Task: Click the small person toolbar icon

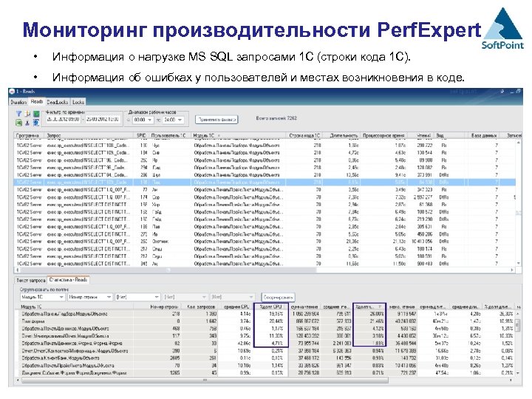Action: tap(27, 123)
